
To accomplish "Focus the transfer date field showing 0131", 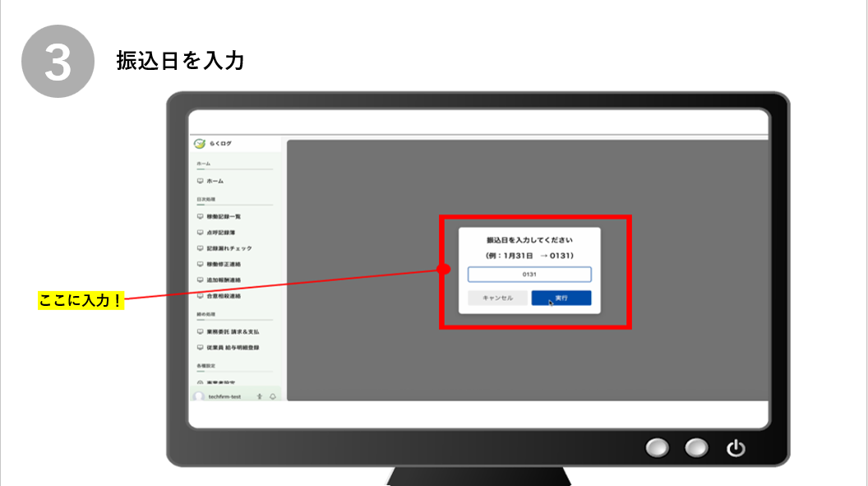I will click(x=529, y=275).
